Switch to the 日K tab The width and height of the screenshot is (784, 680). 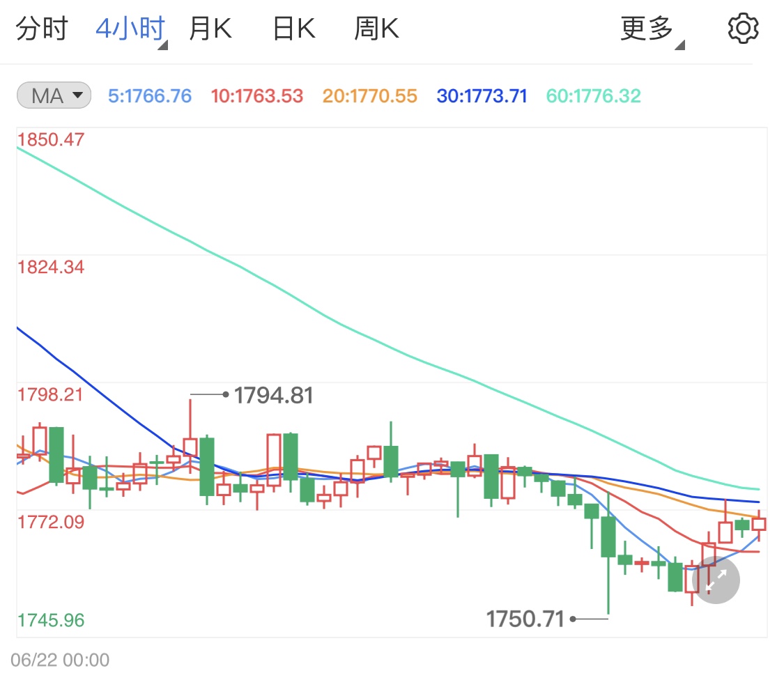click(294, 29)
